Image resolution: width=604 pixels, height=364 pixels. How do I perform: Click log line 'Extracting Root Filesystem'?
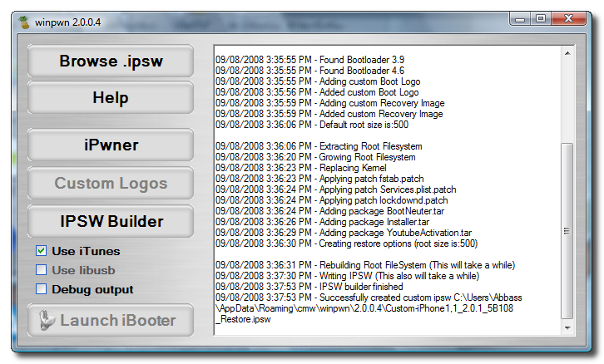coord(319,146)
